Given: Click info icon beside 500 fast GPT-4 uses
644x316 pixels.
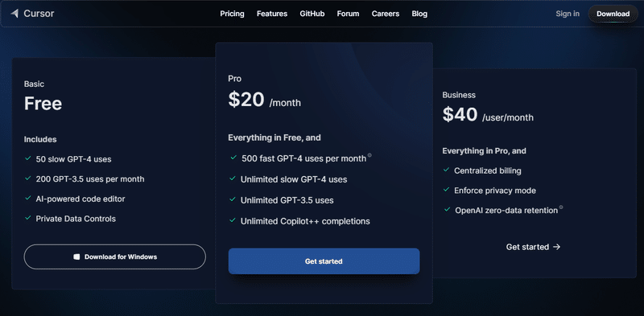Looking at the screenshot, I should click(x=369, y=155).
